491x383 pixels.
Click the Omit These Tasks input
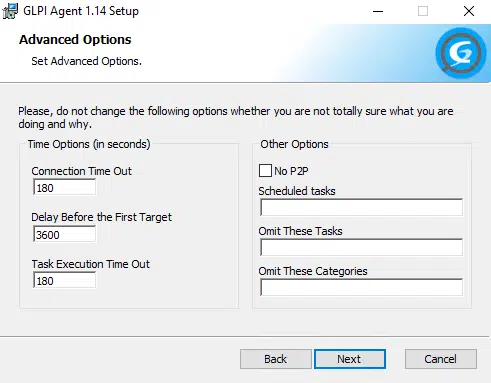tap(361, 247)
